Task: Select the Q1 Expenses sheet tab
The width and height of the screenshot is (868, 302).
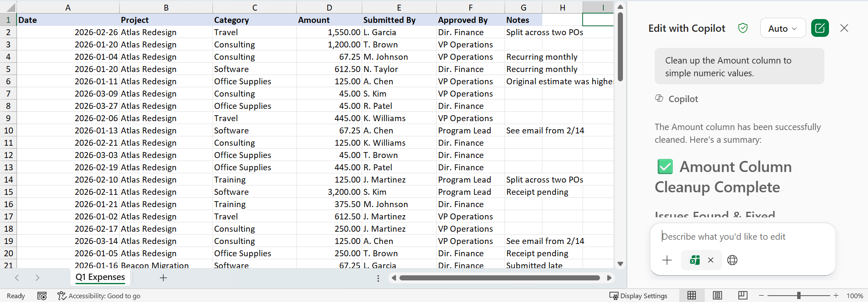Action: point(100,277)
